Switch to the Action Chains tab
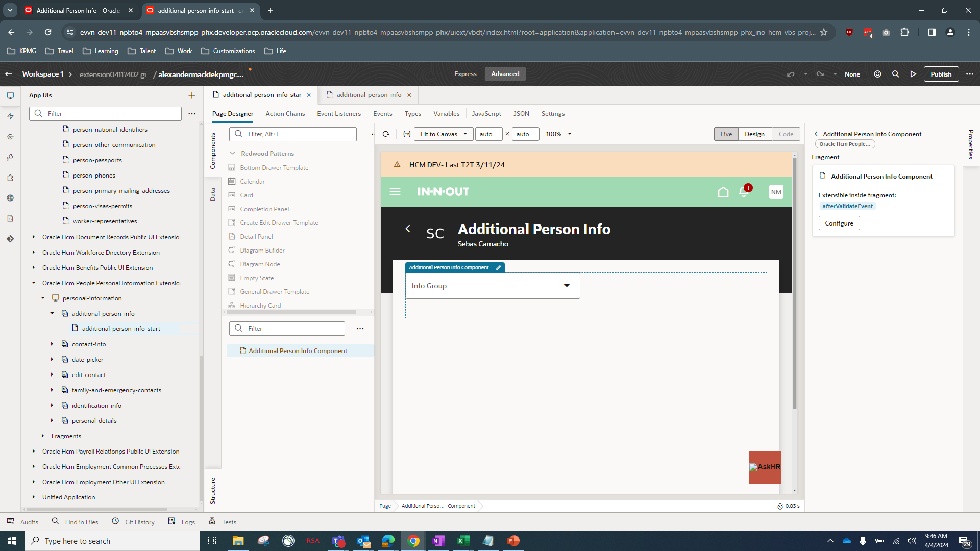Image resolution: width=980 pixels, height=551 pixels. [285, 113]
